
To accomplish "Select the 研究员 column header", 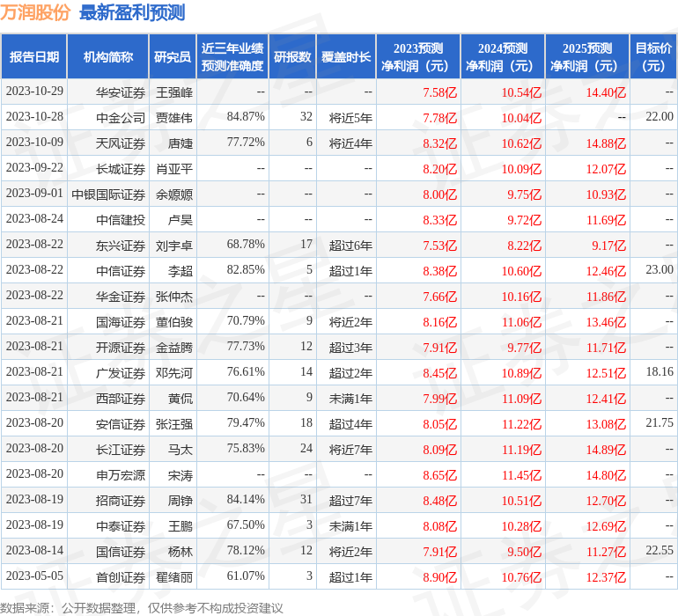I will [173, 56].
